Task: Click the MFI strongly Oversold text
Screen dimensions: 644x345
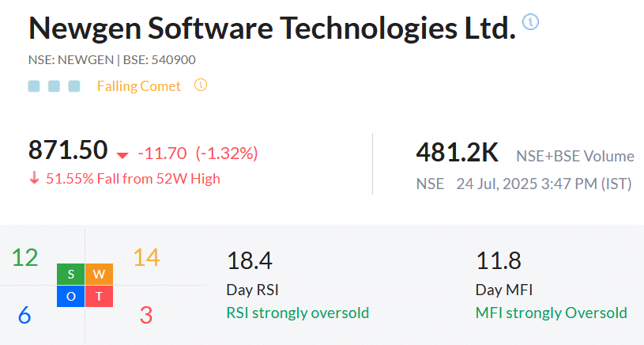Action: pos(552,313)
